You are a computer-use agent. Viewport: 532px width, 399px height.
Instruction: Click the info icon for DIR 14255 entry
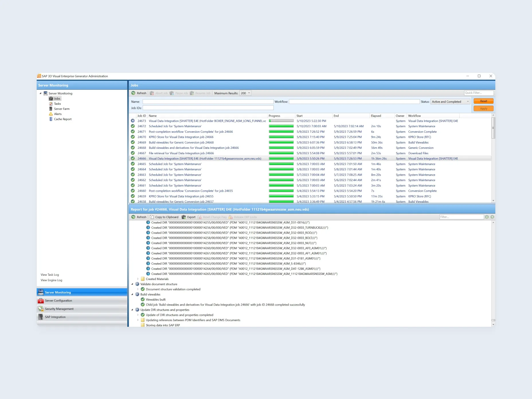(x=148, y=222)
